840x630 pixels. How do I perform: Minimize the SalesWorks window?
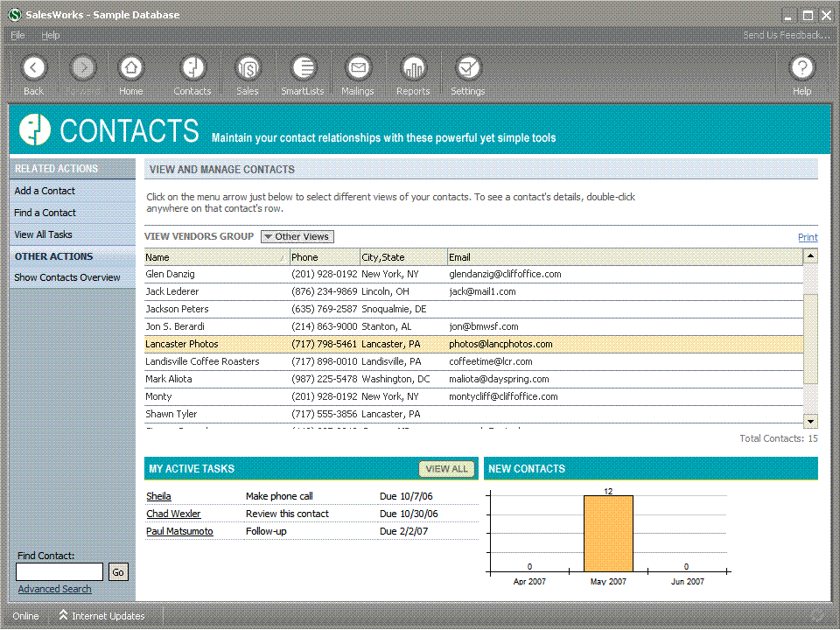tap(788, 16)
